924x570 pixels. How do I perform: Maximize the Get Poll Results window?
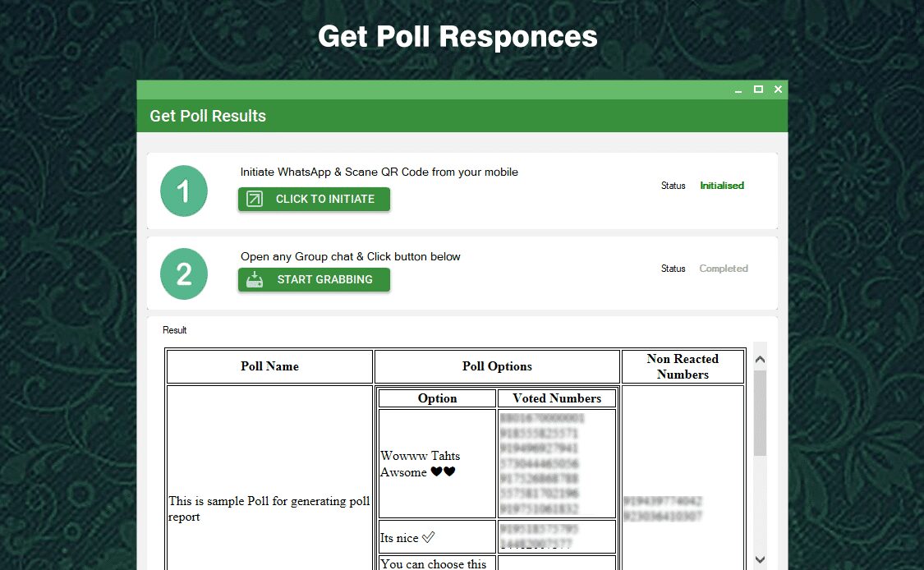pos(758,90)
